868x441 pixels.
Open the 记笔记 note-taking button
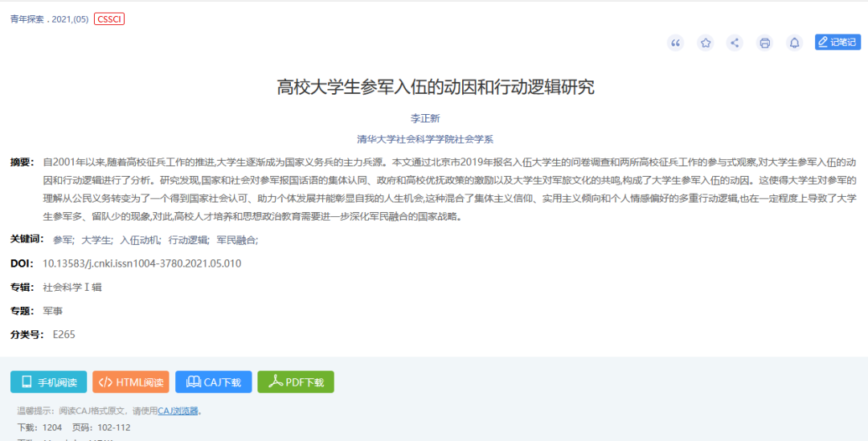pyautogui.click(x=837, y=43)
